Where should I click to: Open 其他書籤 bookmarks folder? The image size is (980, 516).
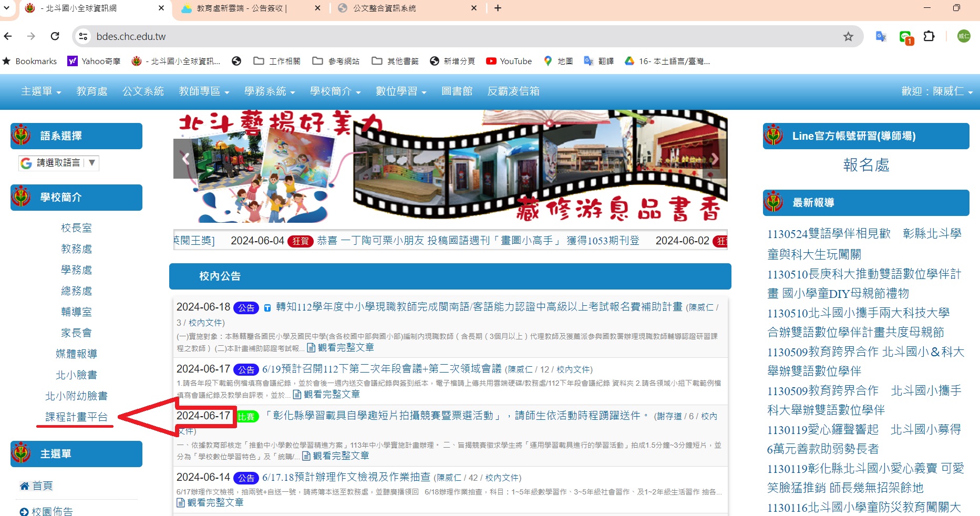(x=395, y=61)
